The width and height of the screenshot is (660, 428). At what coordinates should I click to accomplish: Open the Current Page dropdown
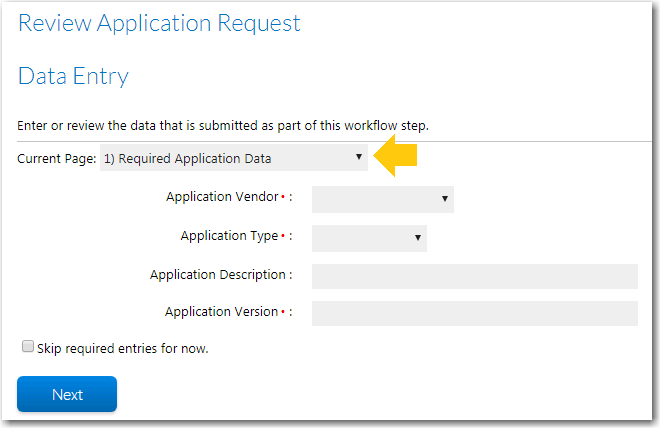pyautogui.click(x=234, y=157)
